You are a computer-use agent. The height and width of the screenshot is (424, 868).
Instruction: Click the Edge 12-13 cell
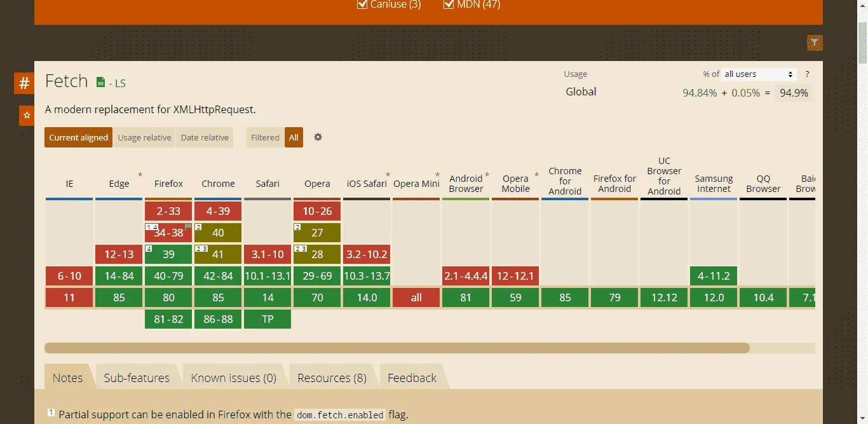pyautogui.click(x=119, y=254)
